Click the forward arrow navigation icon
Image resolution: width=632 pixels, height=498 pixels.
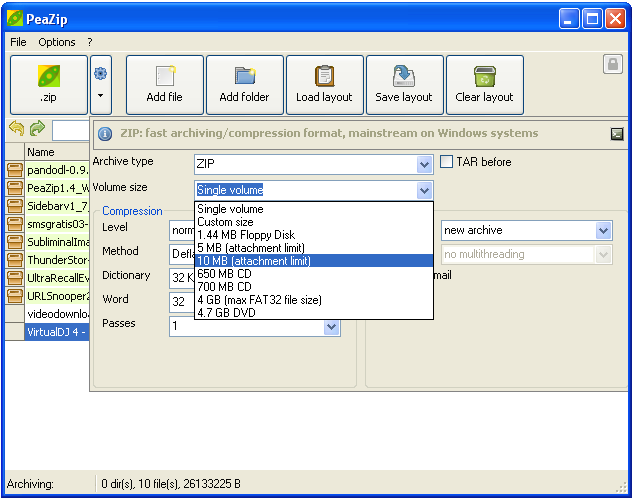pyautogui.click(x=37, y=129)
